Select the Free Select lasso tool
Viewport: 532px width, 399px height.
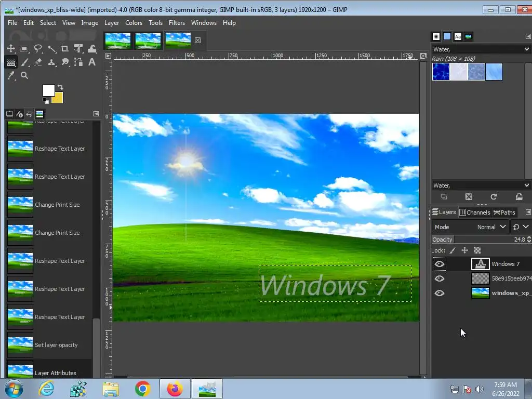point(37,49)
